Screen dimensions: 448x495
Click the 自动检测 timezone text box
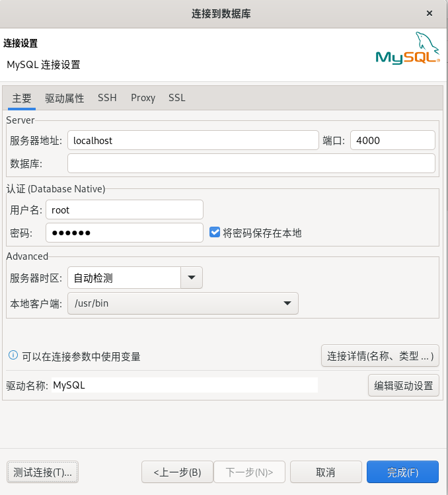tap(124, 278)
